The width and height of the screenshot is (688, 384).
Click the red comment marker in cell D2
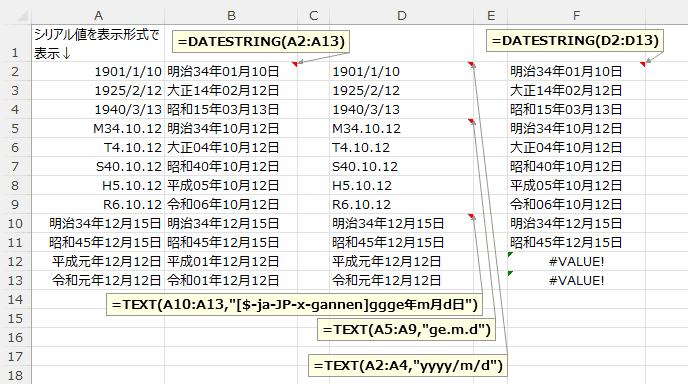click(471, 65)
